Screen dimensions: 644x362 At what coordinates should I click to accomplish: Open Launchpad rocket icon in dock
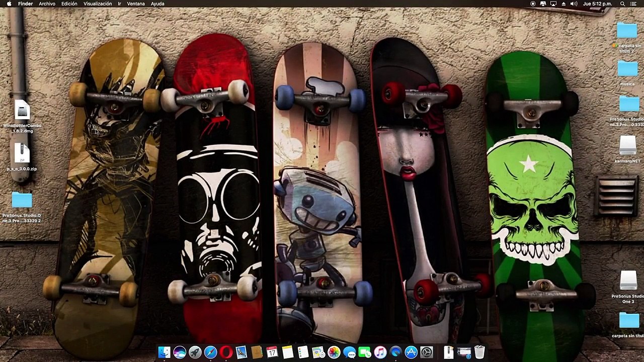[x=195, y=352]
